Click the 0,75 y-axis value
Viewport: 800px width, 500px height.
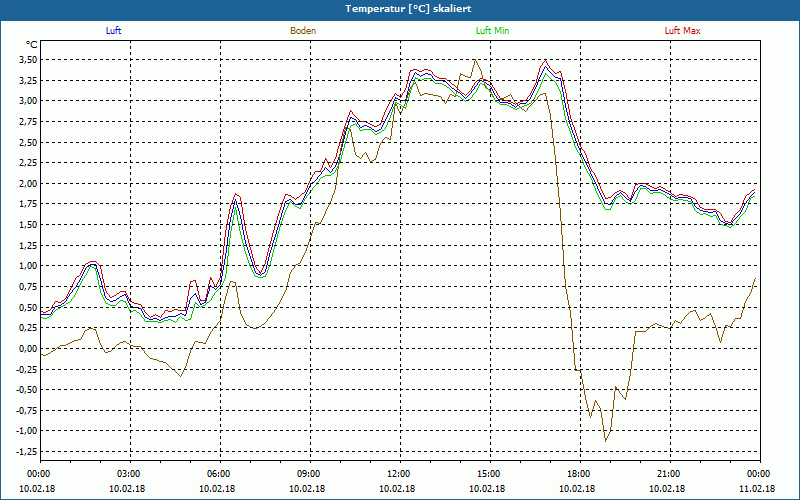tap(27, 287)
